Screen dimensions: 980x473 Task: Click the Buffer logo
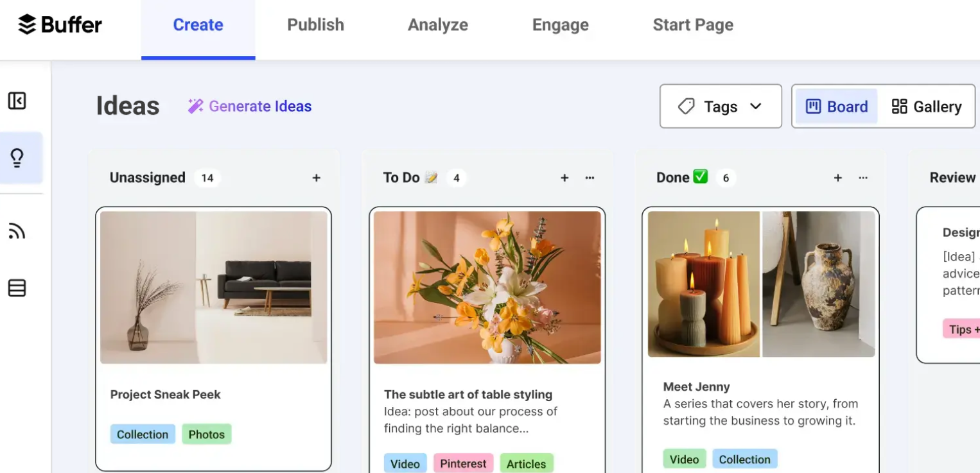[x=59, y=24]
